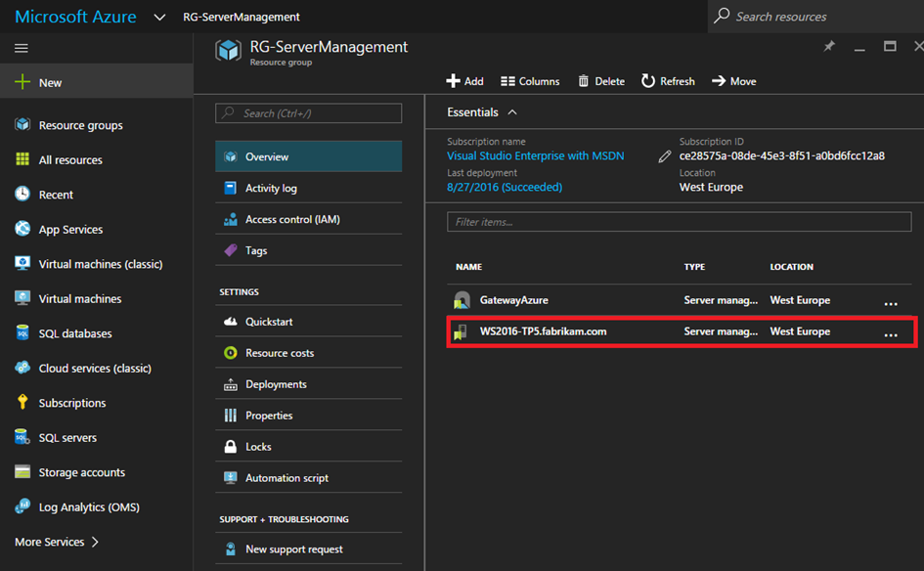Viewport: 924px width, 571px height.
Task: Click the Cloud services (classic) icon
Action: (x=22, y=368)
